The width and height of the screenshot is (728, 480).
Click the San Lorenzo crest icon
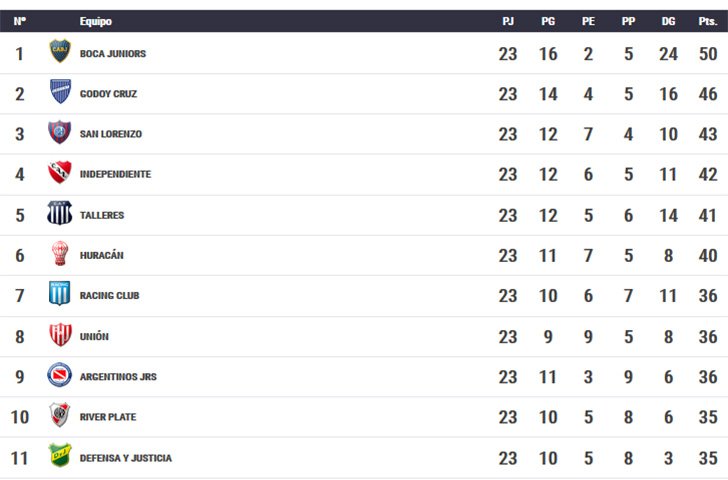(59, 132)
